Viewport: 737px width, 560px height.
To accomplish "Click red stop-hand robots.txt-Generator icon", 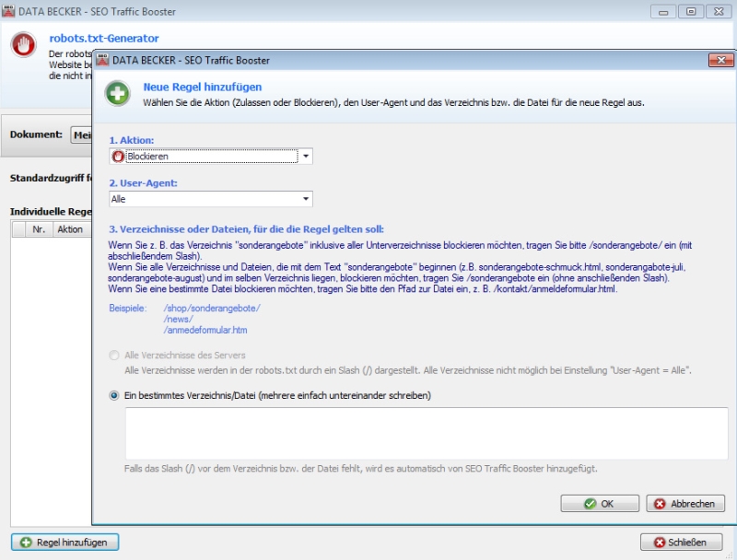I will point(24,44).
